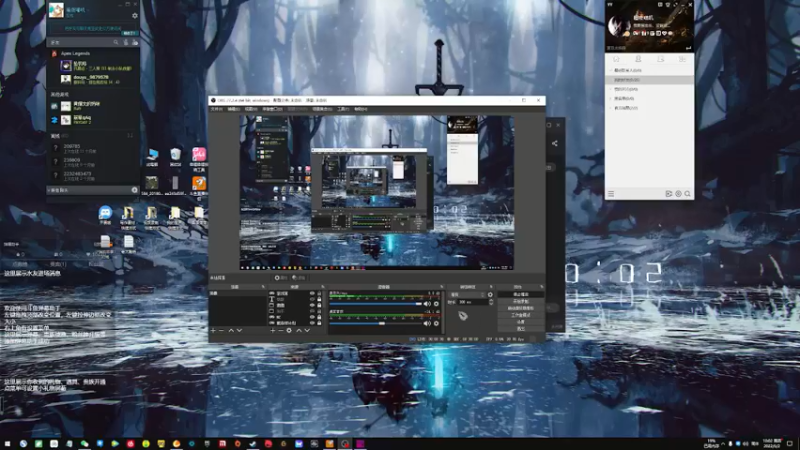This screenshot has width=800, height=450.
Task: Click the search icon in Steam friends list
Action: (x=116, y=42)
